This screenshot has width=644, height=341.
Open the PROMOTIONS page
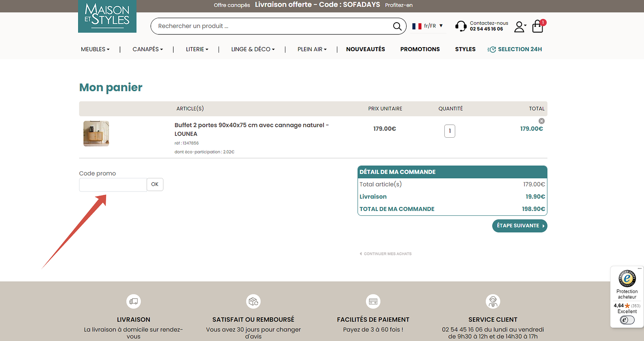click(x=420, y=50)
